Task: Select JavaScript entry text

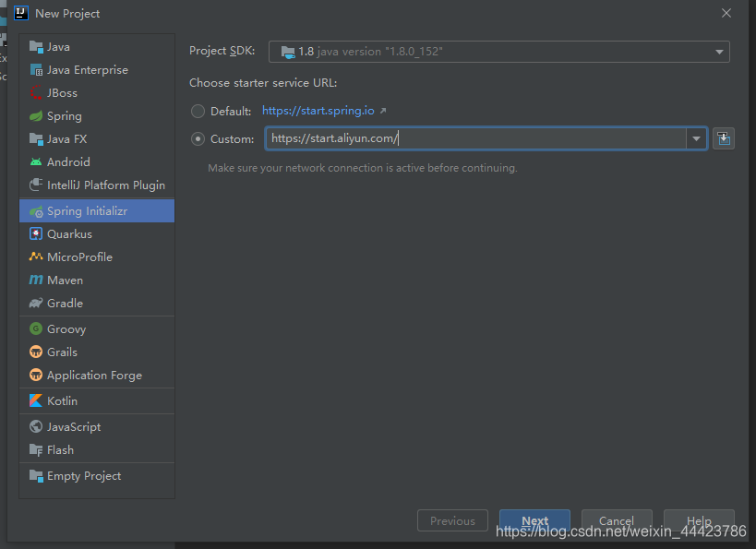Action: click(74, 427)
